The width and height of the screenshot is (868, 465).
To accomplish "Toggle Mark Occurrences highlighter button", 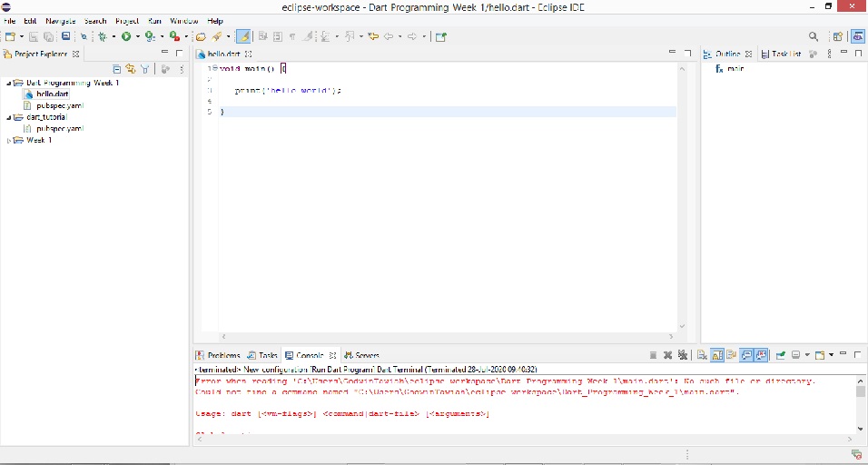I will 243,36.
